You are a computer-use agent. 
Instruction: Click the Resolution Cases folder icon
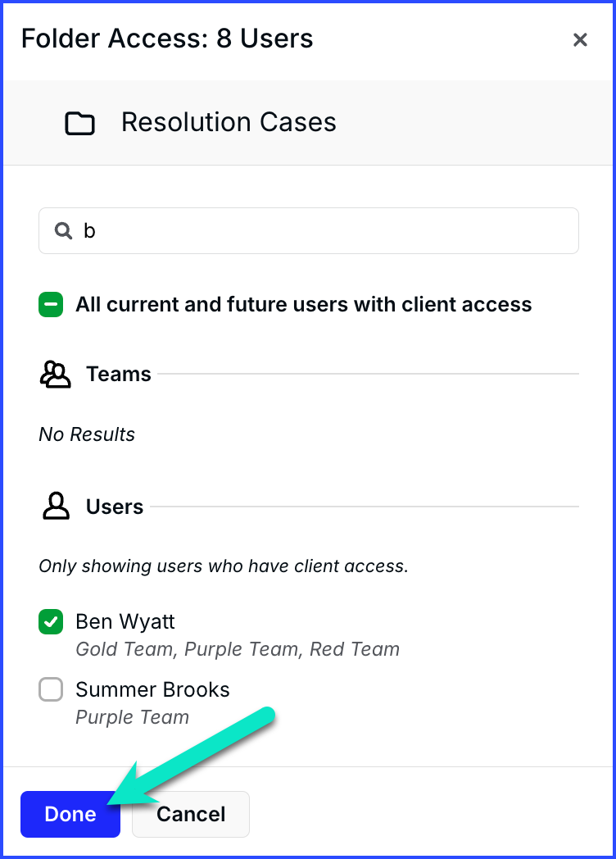click(80, 123)
